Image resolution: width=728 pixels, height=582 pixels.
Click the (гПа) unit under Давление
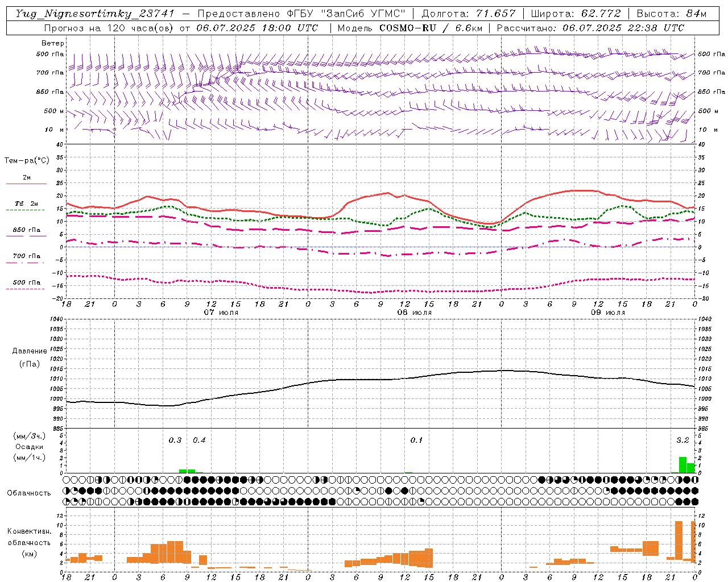pos(30,364)
